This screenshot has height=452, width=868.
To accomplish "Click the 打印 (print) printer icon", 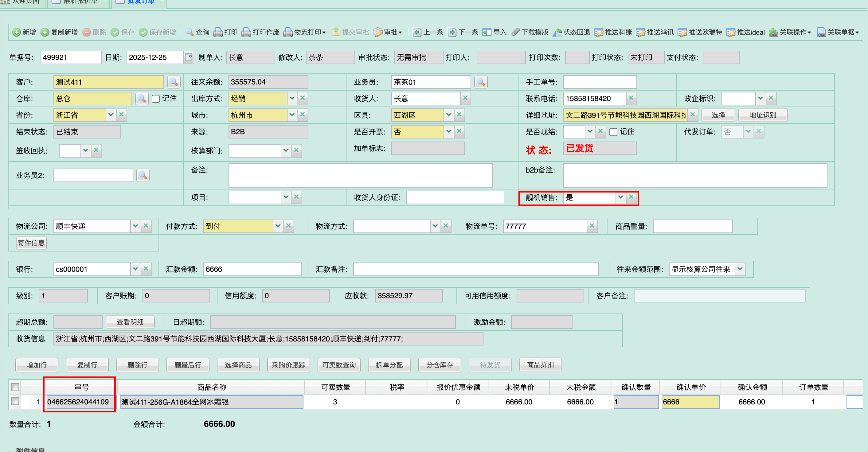I will (x=218, y=32).
